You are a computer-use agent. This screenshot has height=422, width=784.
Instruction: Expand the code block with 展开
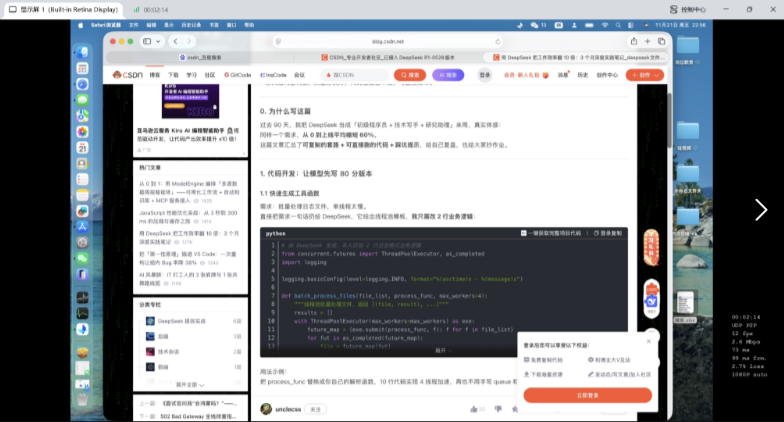click(x=443, y=350)
